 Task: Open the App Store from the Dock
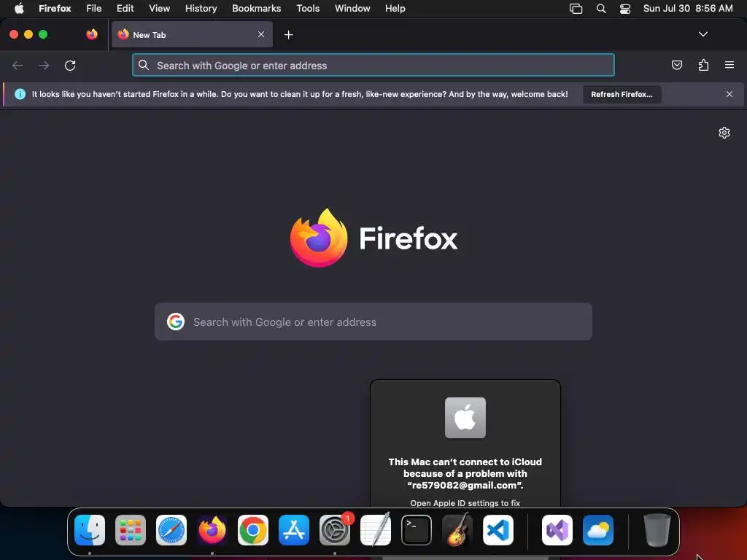(x=294, y=530)
